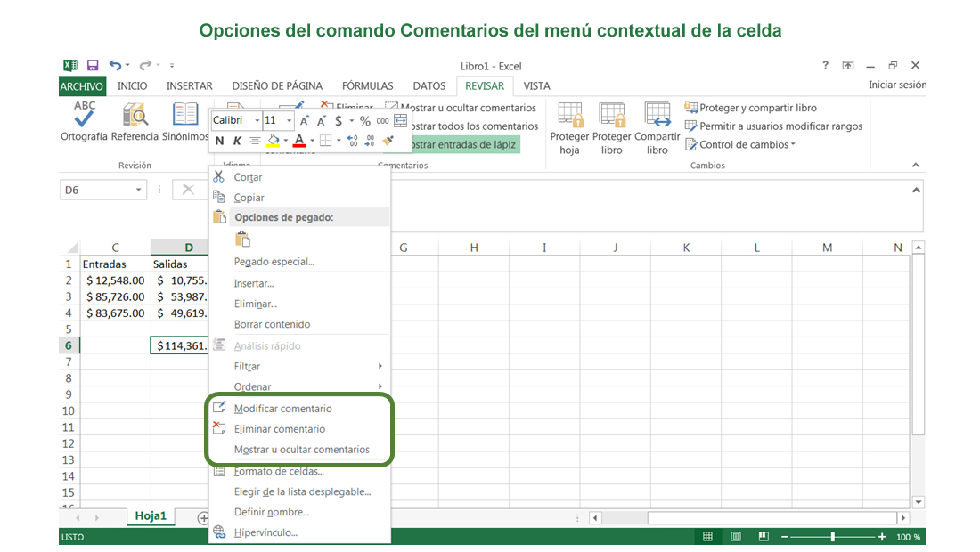
Task: Apply accounting dollar format in mini toolbar
Action: (x=339, y=120)
